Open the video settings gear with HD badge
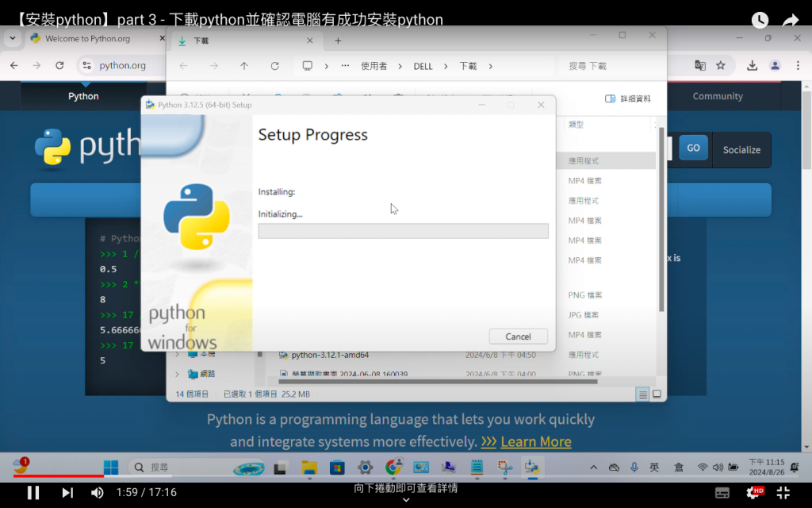The width and height of the screenshot is (812, 508). 753,492
